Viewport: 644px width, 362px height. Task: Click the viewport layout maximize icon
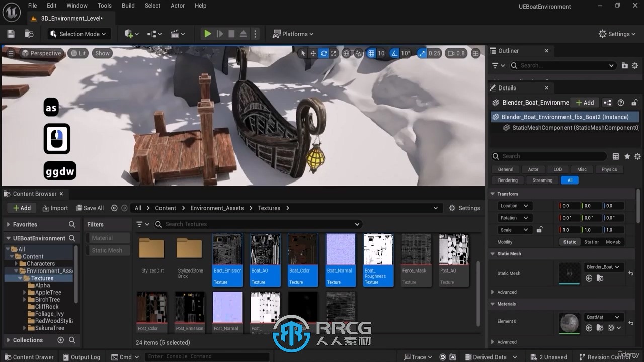pos(476,53)
